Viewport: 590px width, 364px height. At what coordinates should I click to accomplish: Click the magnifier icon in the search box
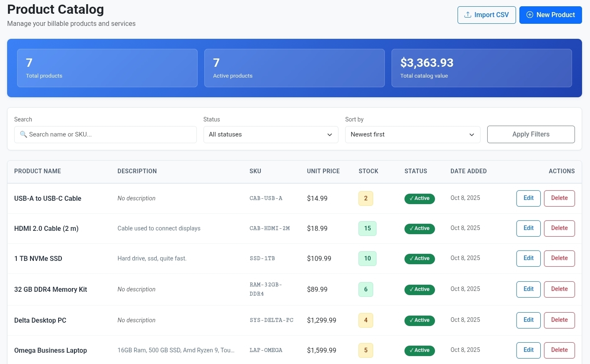pos(23,134)
